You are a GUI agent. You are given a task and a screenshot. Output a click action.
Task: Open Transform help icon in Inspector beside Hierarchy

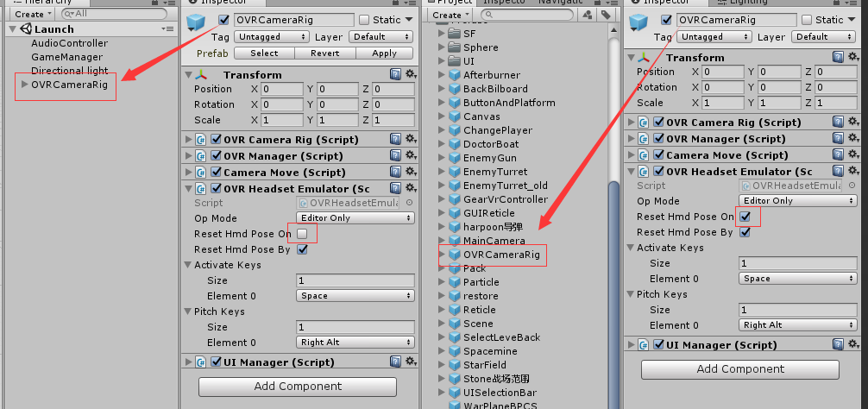(x=396, y=74)
